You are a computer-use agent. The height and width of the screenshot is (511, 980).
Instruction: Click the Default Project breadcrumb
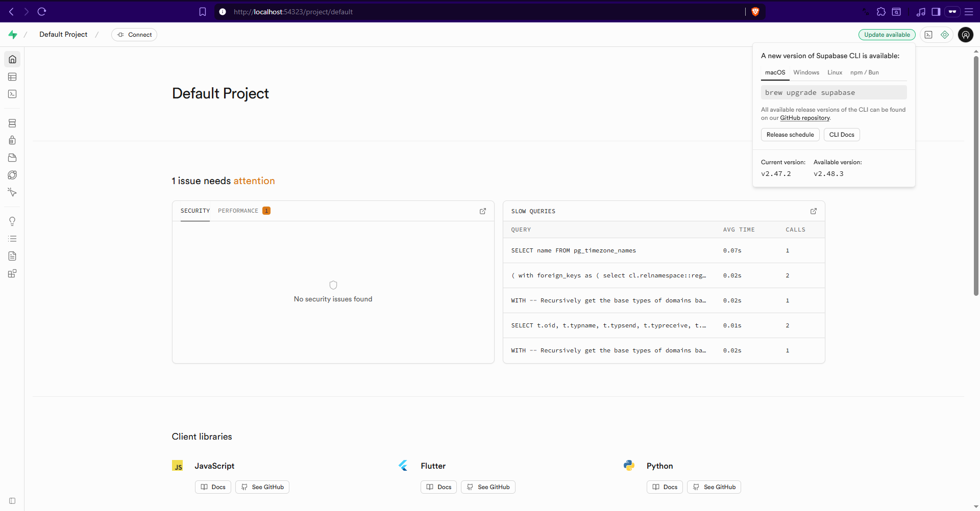tap(63, 35)
